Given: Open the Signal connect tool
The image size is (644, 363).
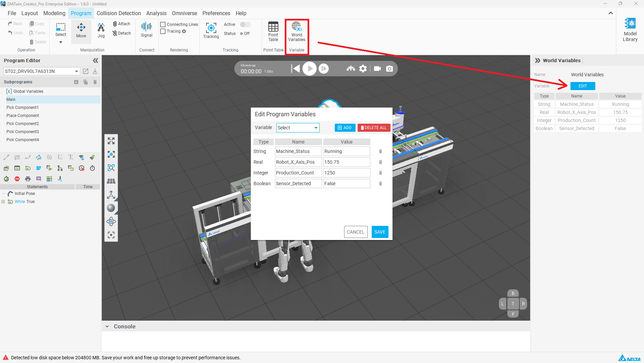Looking at the screenshot, I should click(147, 30).
